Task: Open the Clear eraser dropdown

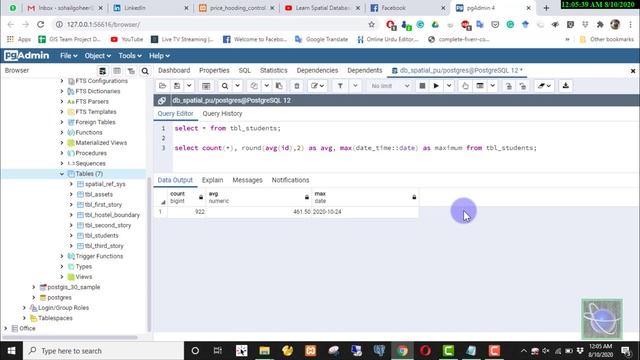Action: point(544,86)
